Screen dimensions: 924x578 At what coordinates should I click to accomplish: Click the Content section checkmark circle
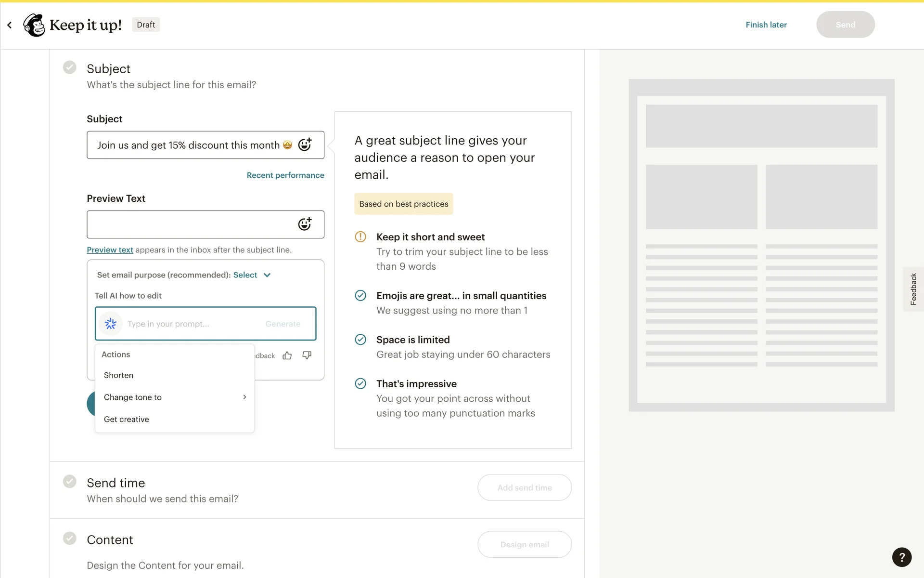point(70,538)
